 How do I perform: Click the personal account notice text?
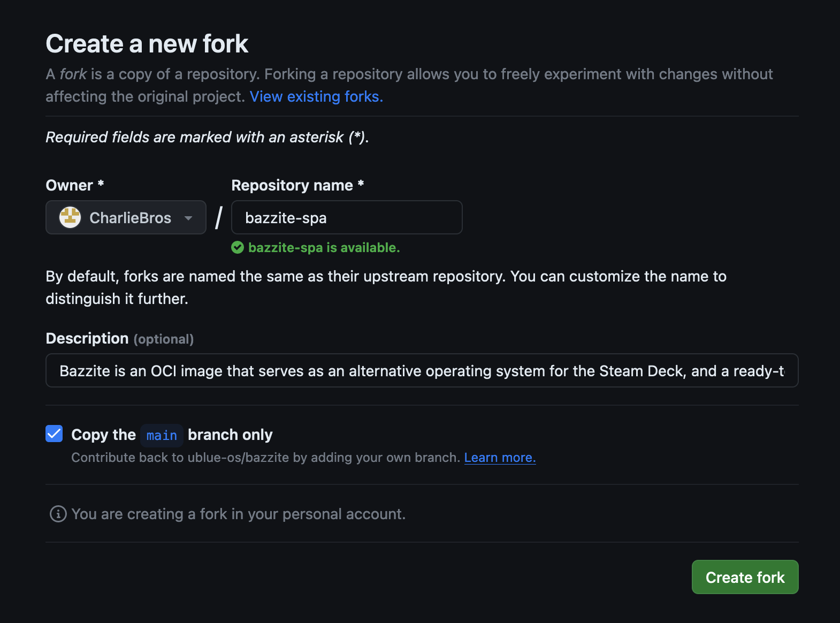[238, 514]
